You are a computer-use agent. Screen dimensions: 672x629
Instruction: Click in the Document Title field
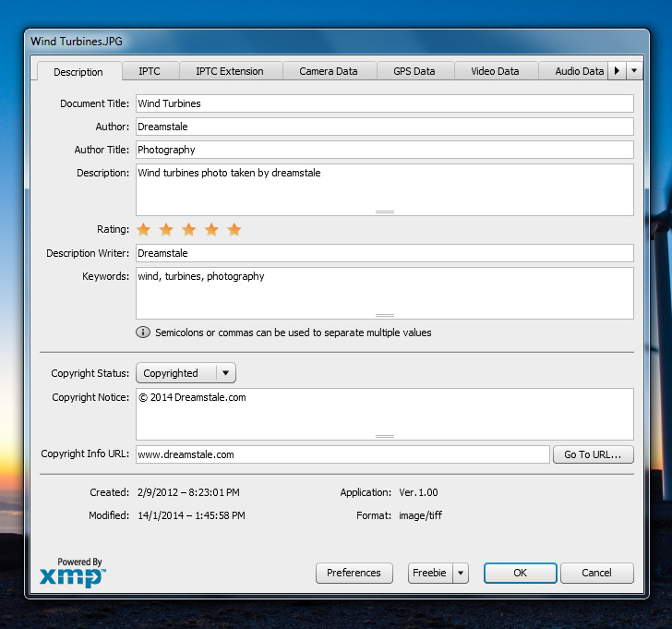click(x=384, y=103)
